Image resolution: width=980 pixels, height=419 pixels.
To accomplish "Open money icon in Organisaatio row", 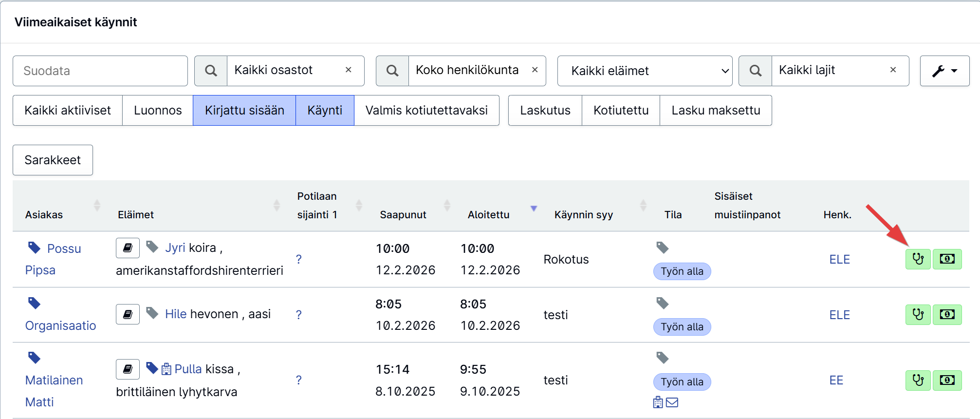I will coord(947,315).
